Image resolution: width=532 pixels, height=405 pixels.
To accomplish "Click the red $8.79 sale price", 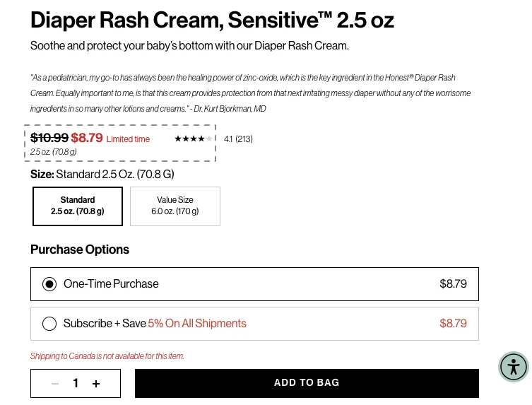I will point(87,138).
